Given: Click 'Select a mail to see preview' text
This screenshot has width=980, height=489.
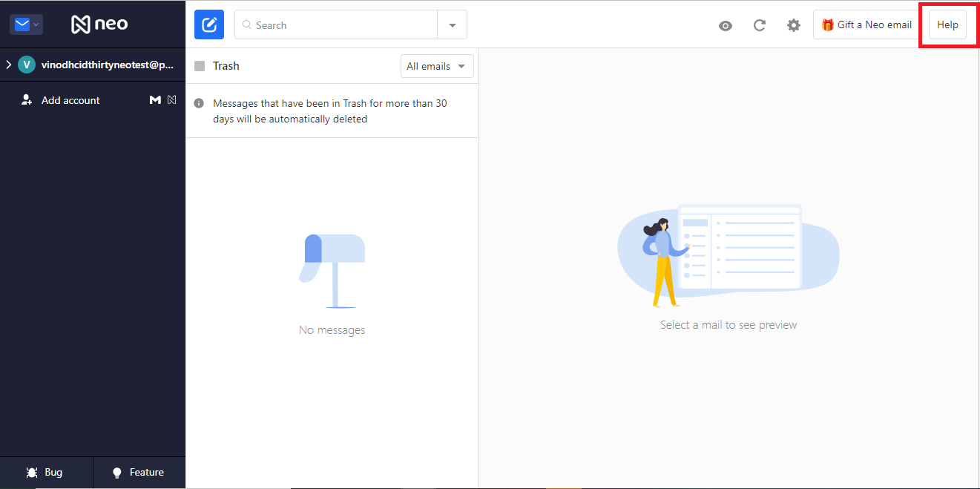Looking at the screenshot, I should pos(729,324).
